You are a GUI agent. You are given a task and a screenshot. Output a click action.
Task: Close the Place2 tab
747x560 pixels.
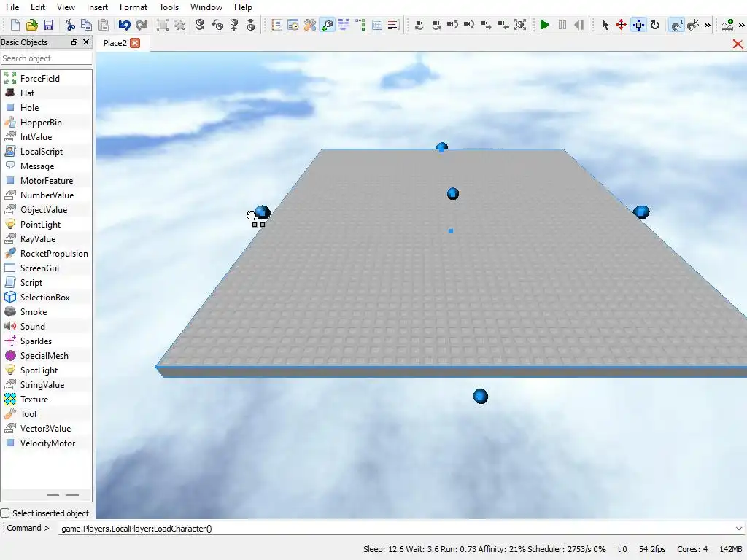[x=135, y=43]
